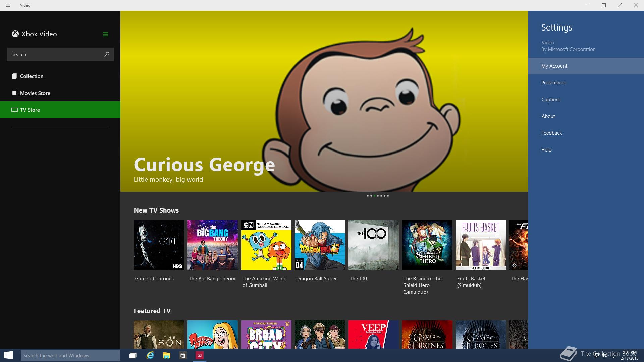Open The Son thumbnail in Featured TV
Image resolution: width=644 pixels, height=362 pixels.
pos(159,335)
